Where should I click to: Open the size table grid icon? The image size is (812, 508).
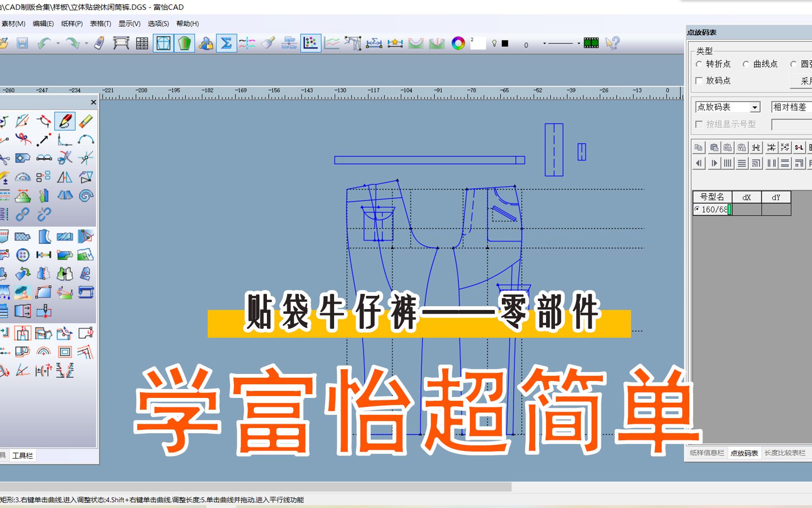(x=142, y=43)
